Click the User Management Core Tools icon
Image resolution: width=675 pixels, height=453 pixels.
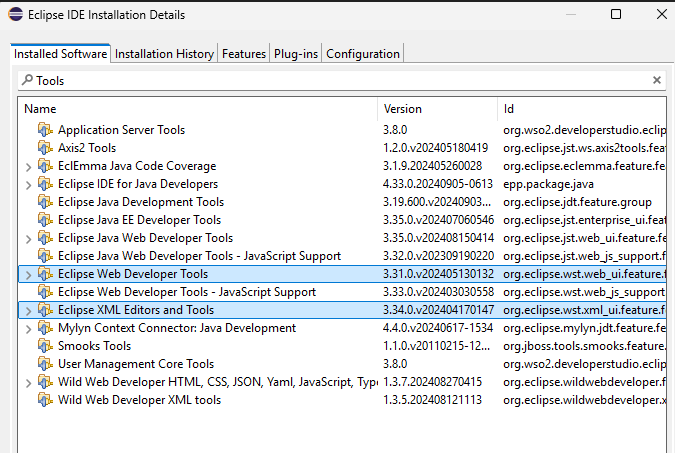pyautogui.click(x=45, y=364)
